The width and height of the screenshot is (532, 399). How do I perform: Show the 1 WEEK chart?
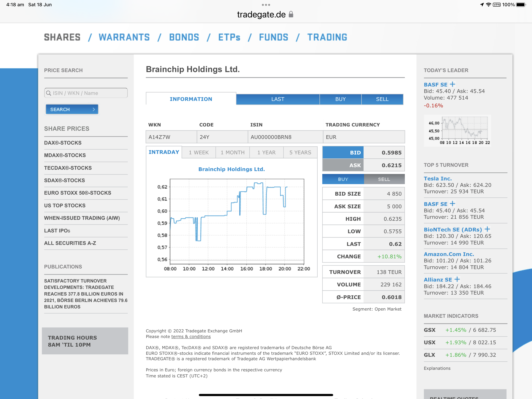point(199,153)
